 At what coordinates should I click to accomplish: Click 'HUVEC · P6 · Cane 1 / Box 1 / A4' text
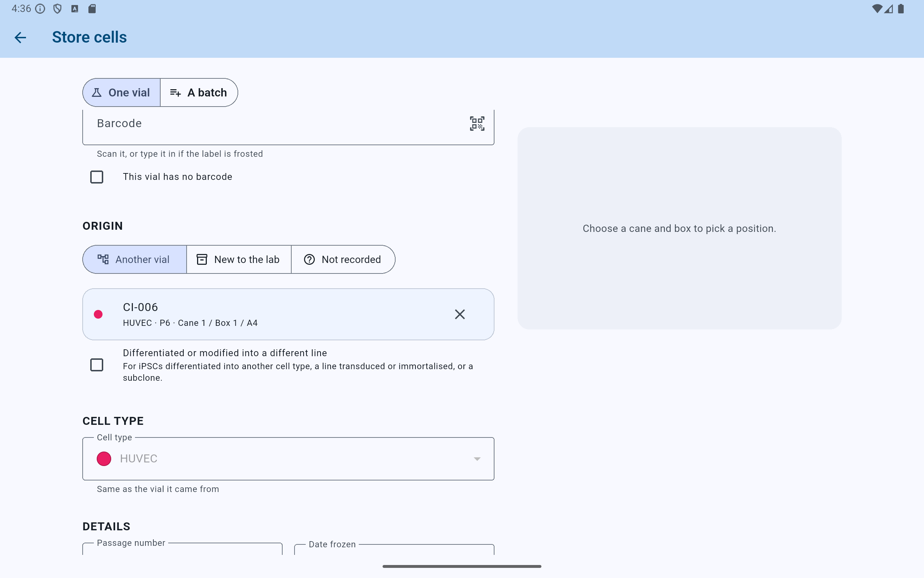[190, 323]
